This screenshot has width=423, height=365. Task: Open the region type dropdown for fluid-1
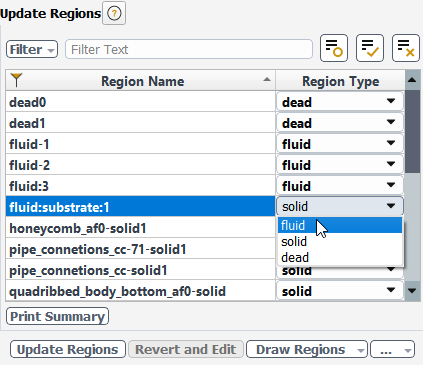point(340,144)
